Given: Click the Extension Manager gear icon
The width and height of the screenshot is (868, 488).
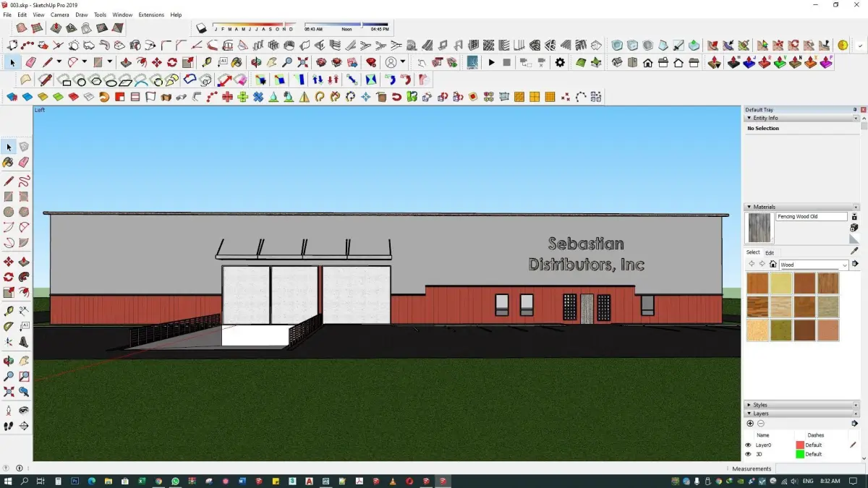Looking at the screenshot, I should pos(560,63).
